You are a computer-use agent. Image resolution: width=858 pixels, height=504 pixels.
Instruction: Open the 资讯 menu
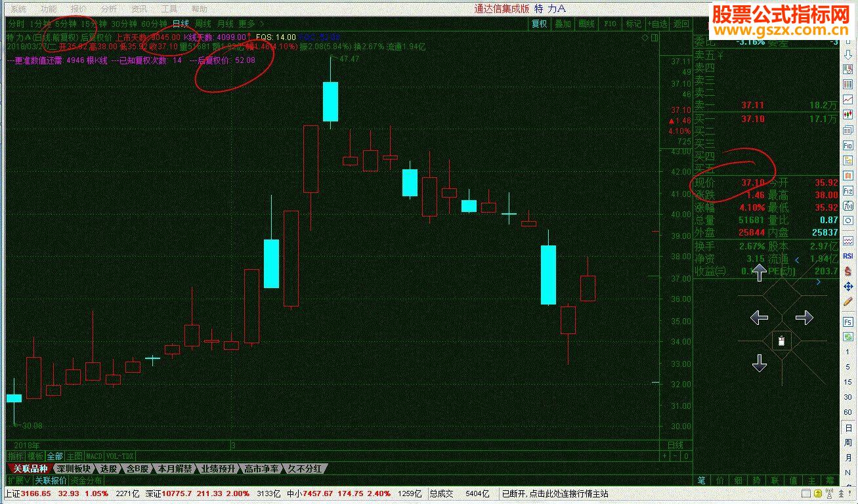tap(139, 9)
